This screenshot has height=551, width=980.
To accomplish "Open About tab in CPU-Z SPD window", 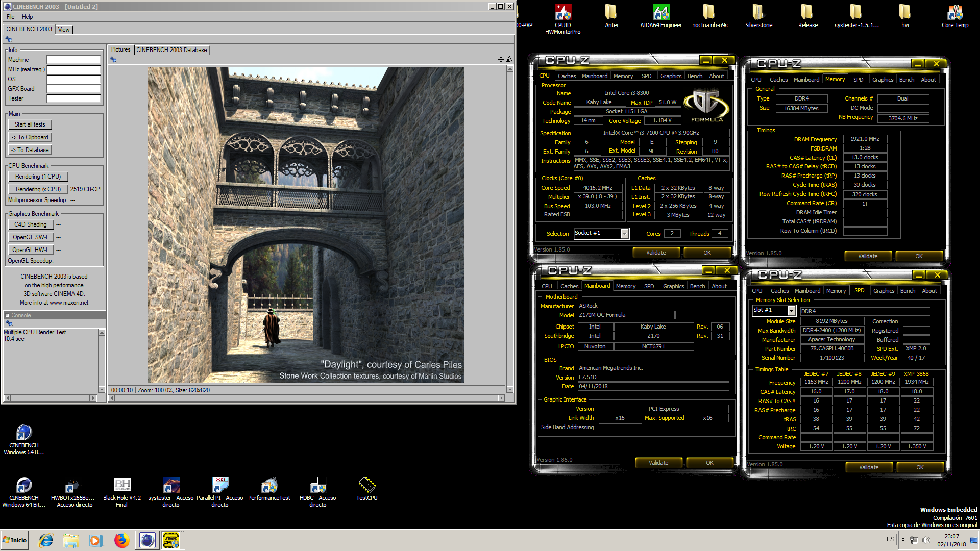I will [929, 291].
